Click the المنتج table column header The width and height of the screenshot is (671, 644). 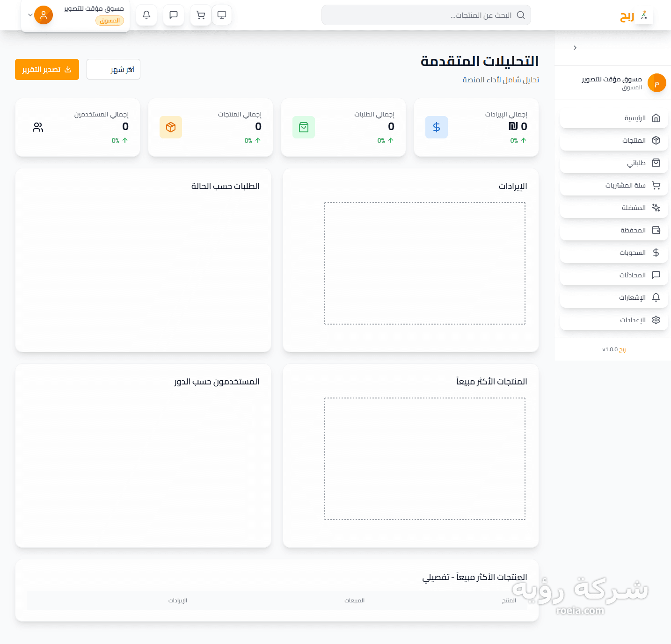point(509,601)
